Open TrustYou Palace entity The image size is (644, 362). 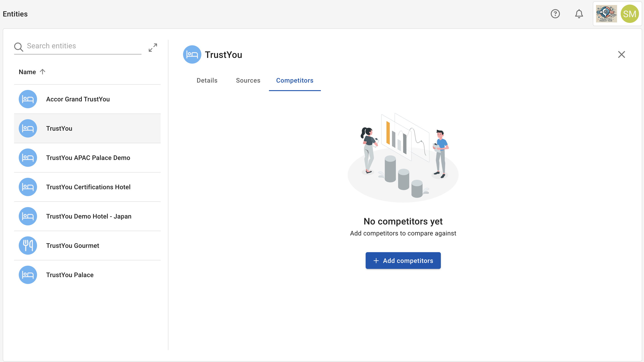[x=87, y=275]
